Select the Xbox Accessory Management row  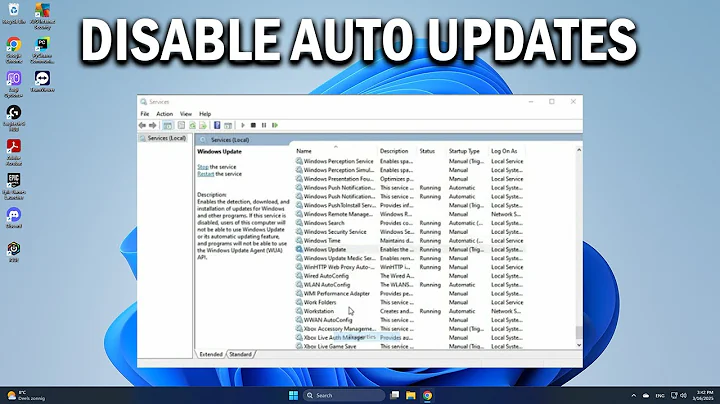[x=410, y=329]
